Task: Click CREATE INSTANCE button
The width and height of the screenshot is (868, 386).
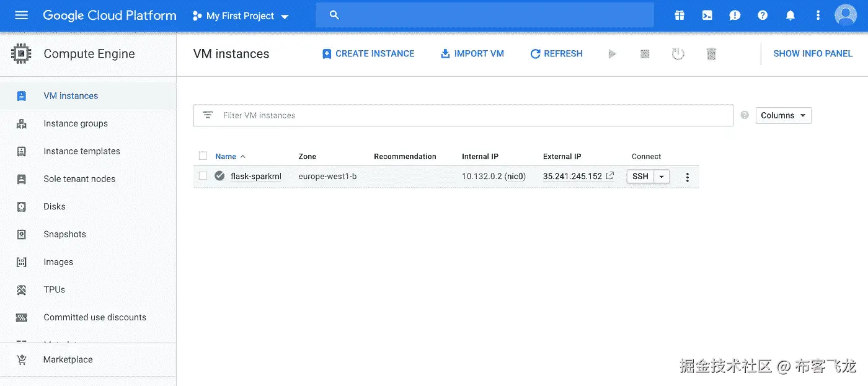Action: (x=368, y=54)
